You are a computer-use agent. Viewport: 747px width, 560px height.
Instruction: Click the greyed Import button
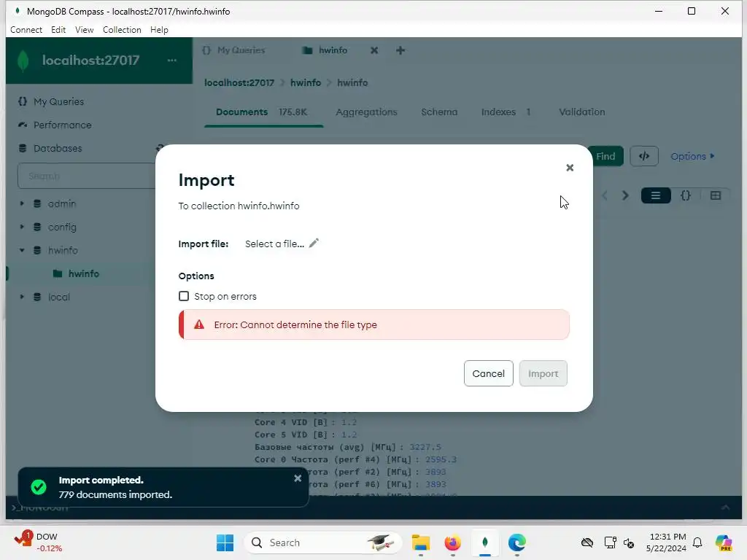tap(543, 373)
